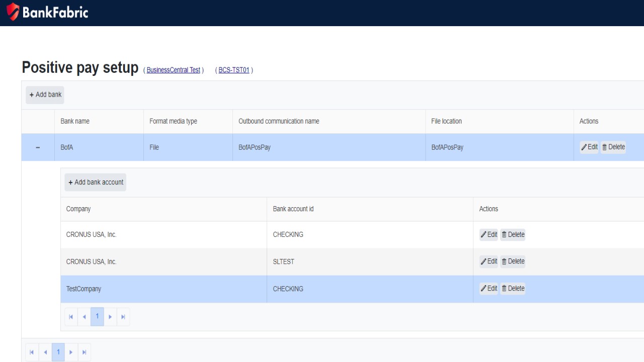This screenshot has width=644, height=362.
Task: Go to next page of banks pager
Action: point(71,352)
